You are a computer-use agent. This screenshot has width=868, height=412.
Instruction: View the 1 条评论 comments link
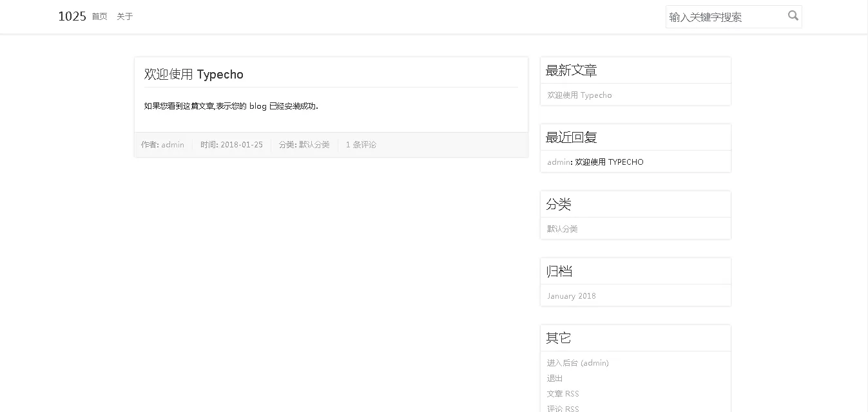[361, 145]
